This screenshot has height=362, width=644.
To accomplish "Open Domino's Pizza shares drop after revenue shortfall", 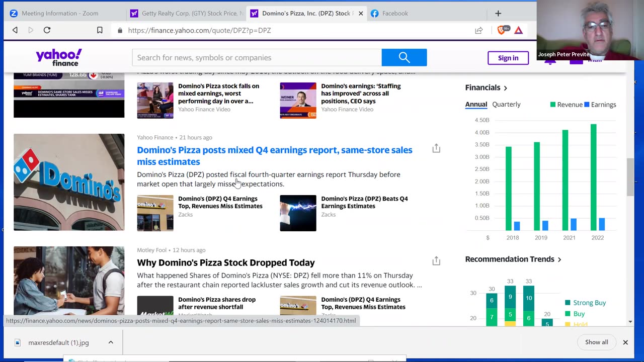I will 217,303.
